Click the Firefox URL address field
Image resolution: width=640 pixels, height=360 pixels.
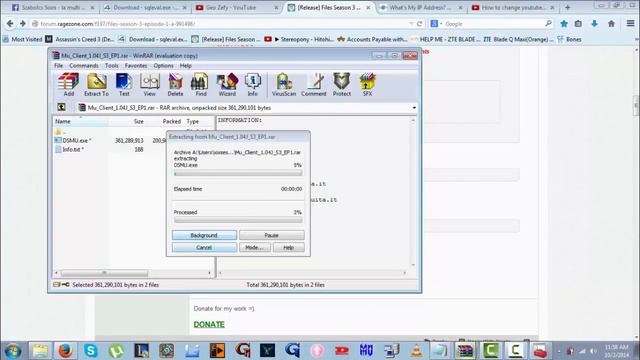click(220, 24)
